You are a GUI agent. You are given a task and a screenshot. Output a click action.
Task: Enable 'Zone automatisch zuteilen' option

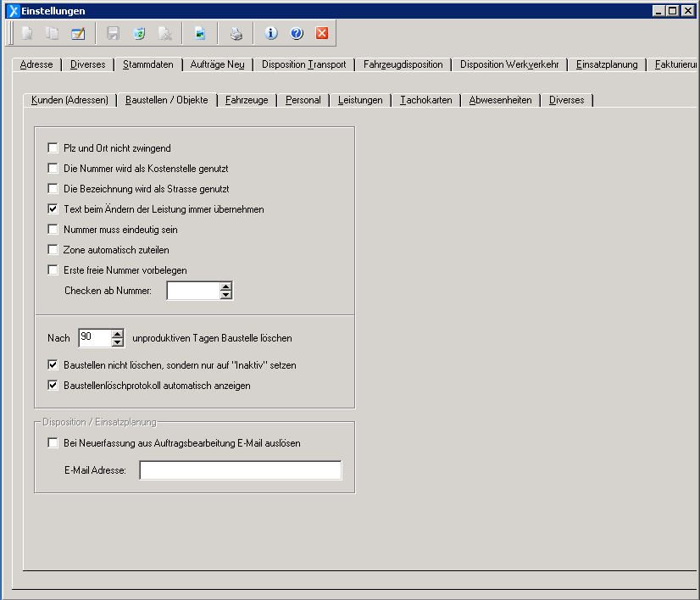point(53,250)
